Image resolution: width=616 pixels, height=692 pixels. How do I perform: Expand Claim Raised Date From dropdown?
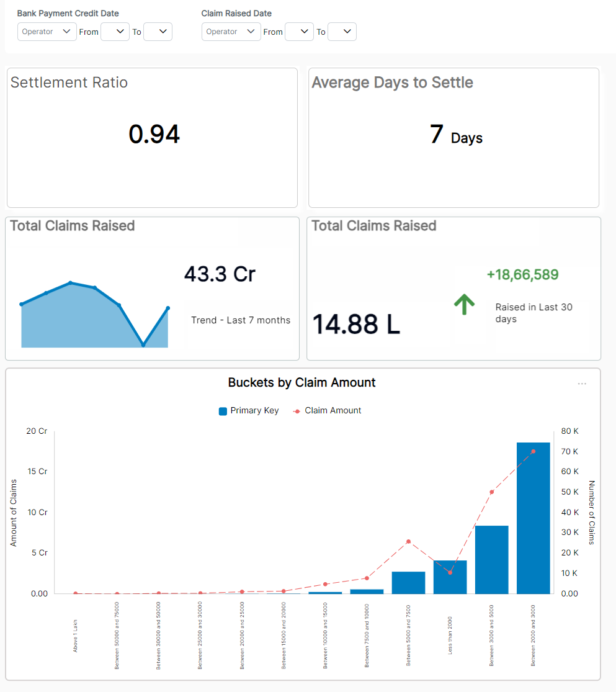299,32
